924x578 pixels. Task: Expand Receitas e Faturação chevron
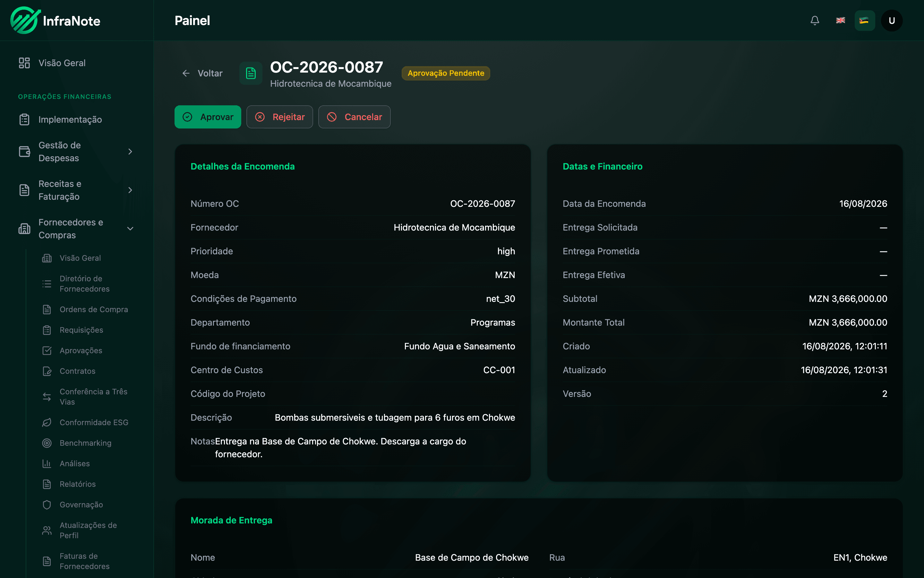(130, 190)
